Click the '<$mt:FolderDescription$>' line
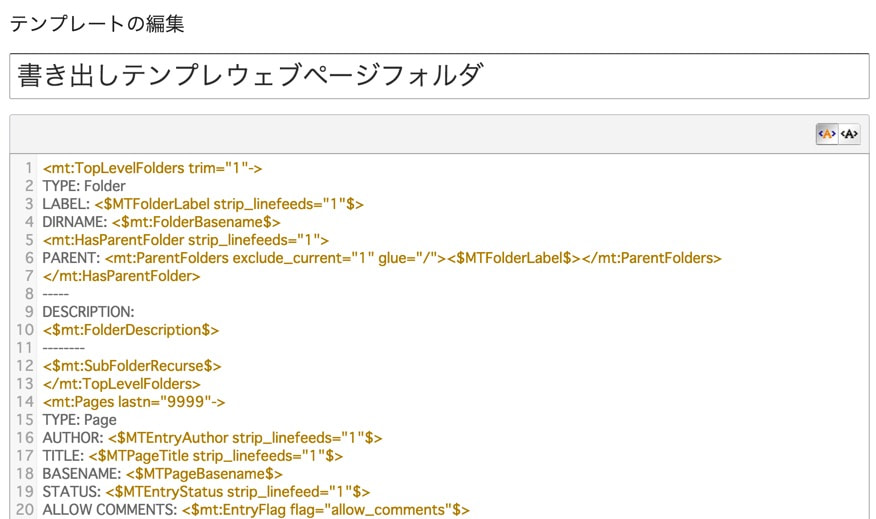 click(131, 330)
